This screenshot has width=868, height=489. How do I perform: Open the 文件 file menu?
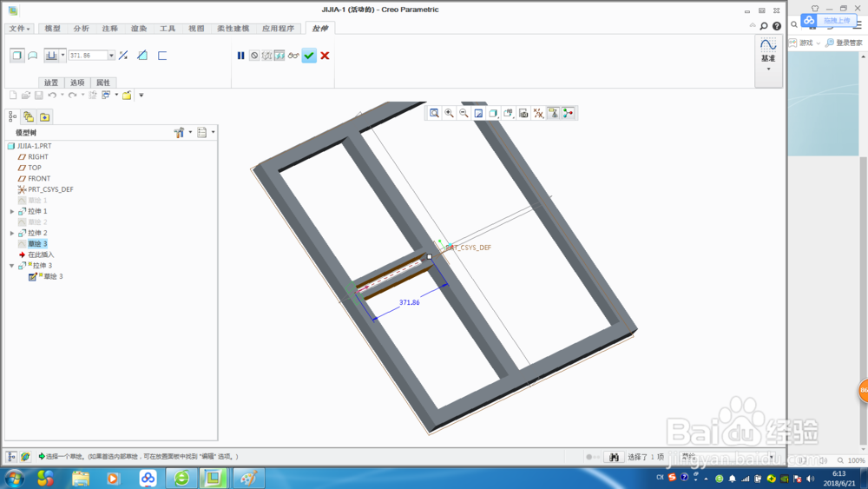(19, 29)
